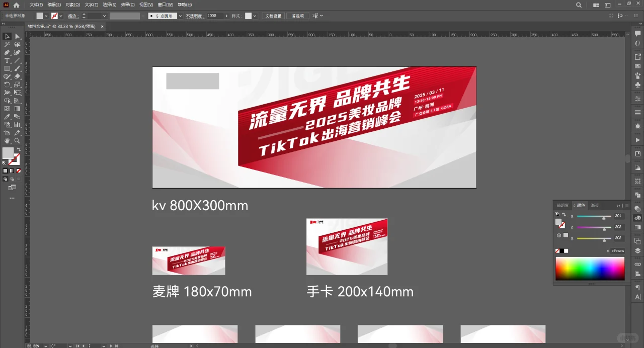Go to Illustrator Home screen

pos(16,5)
